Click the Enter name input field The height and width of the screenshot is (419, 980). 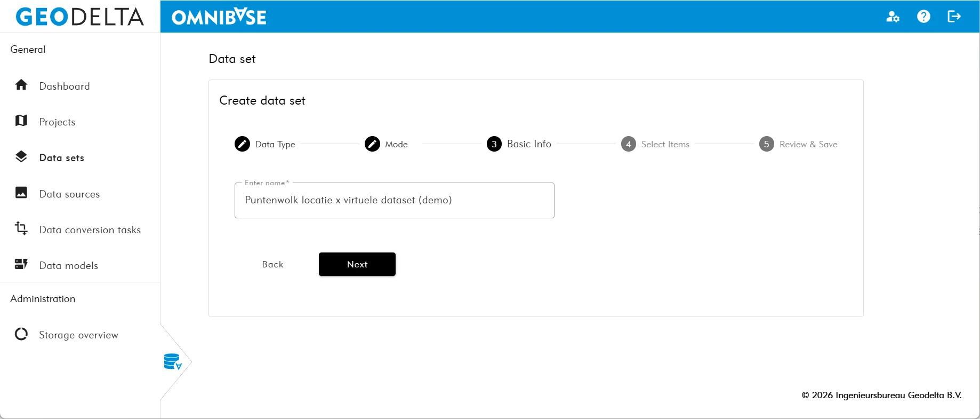point(394,200)
